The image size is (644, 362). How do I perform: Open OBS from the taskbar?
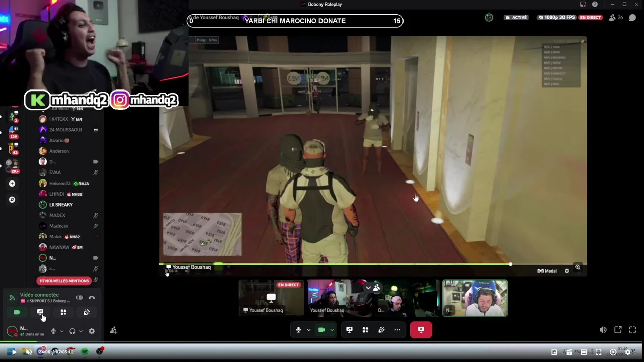100,351
